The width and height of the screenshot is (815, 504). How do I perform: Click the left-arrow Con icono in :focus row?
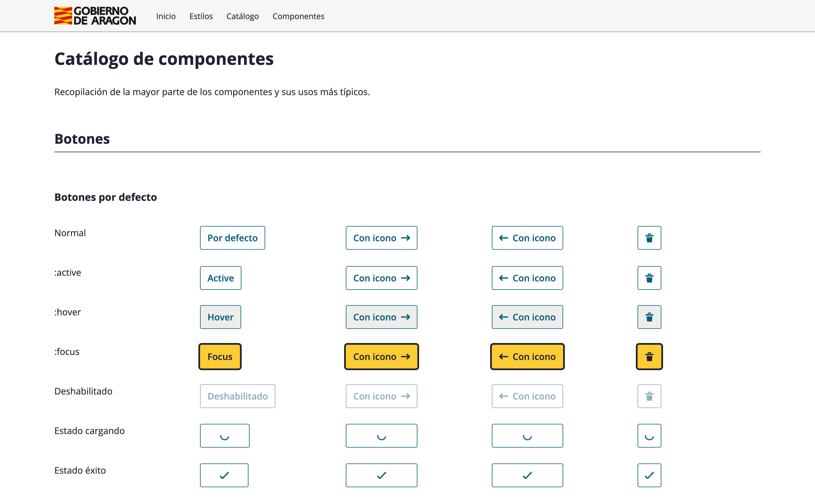pyautogui.click(x=526, y=356)
